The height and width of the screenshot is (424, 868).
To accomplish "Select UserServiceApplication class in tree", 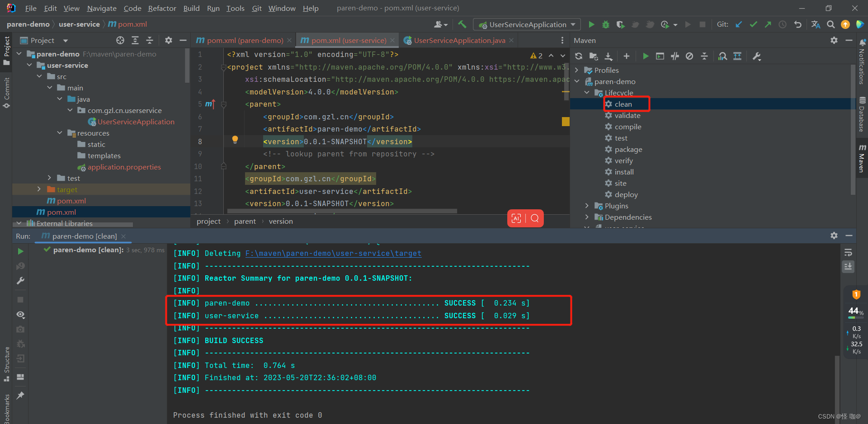I will click(x=136, y=122).
